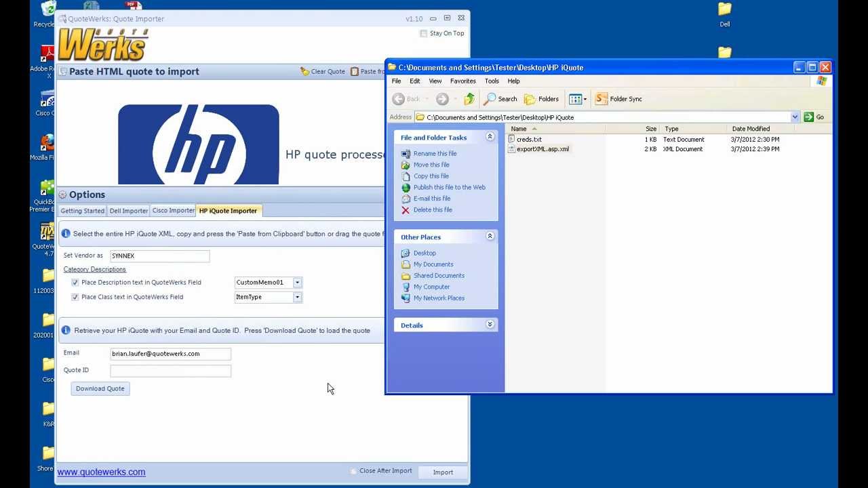Collapse the File and Folder Tasks panel
The height and width of the screenshot is (488, 868).
pyautogui.click(x=490, y=138)
